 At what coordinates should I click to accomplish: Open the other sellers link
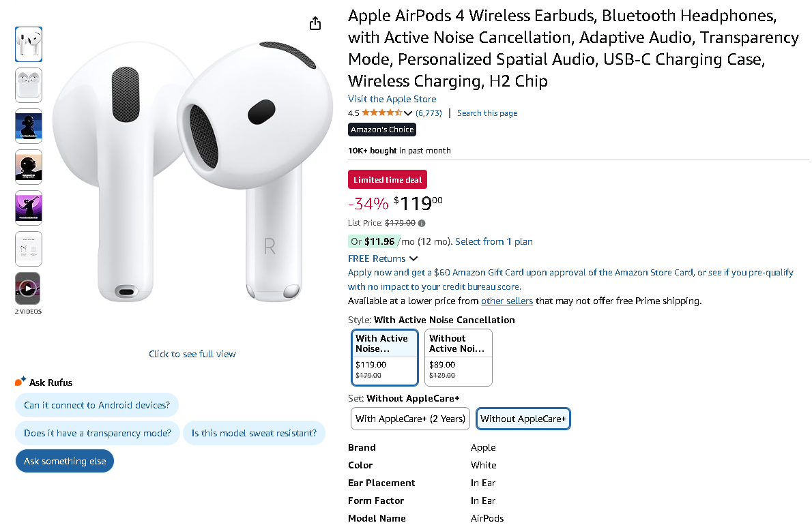506,301
